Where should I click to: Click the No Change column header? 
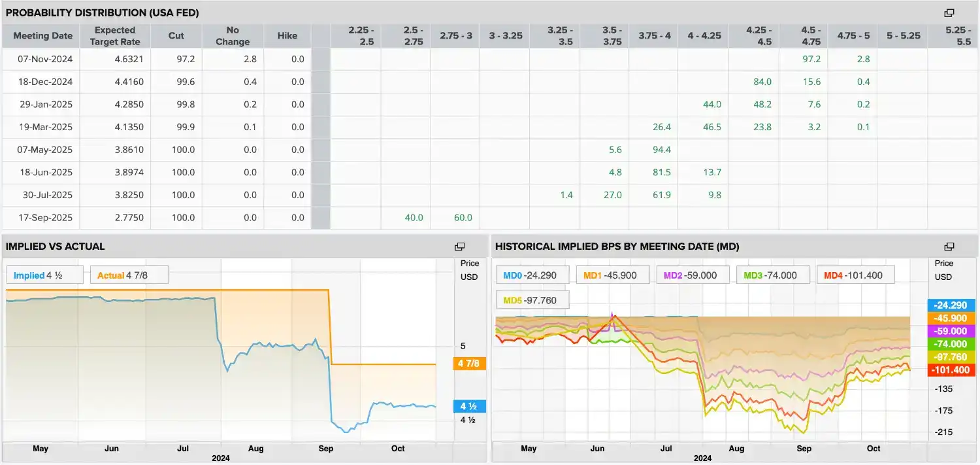(233, 36)
